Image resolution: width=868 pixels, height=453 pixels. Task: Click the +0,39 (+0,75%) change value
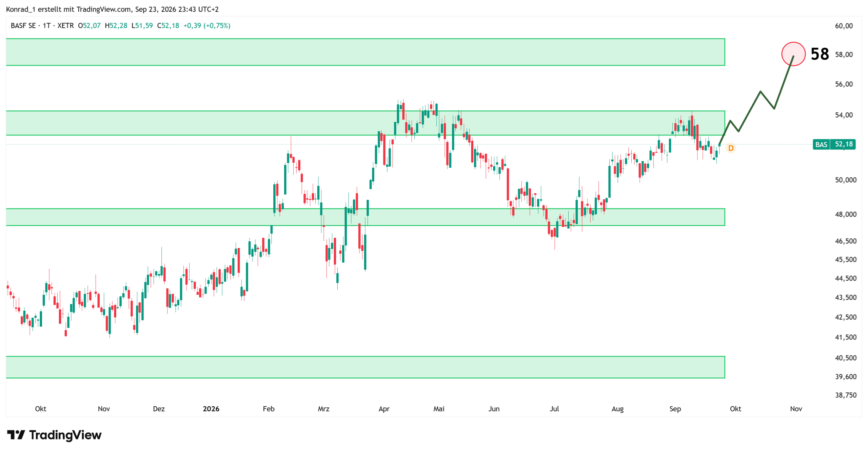tap(207, 26)
